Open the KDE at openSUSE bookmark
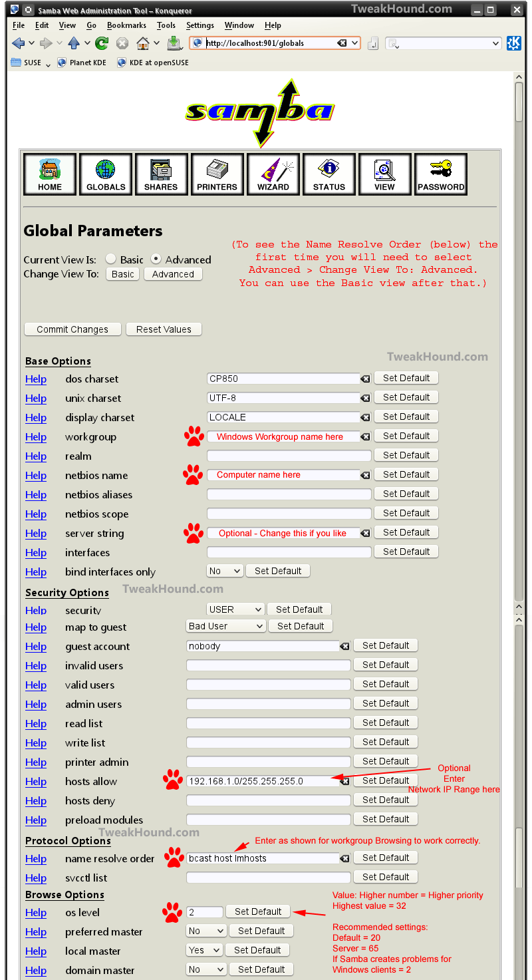The width and height of the screenshot is (532, 980). 153,63
